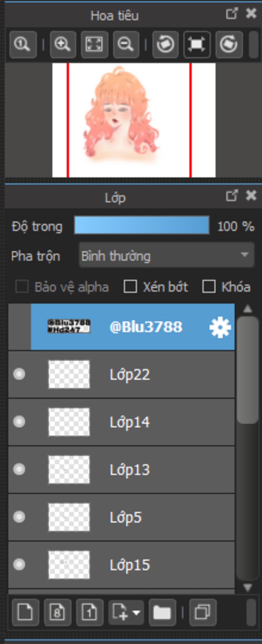Rotate canvas left in navigator
Screen dimensions: 262x644
click(x=165, y=45)
